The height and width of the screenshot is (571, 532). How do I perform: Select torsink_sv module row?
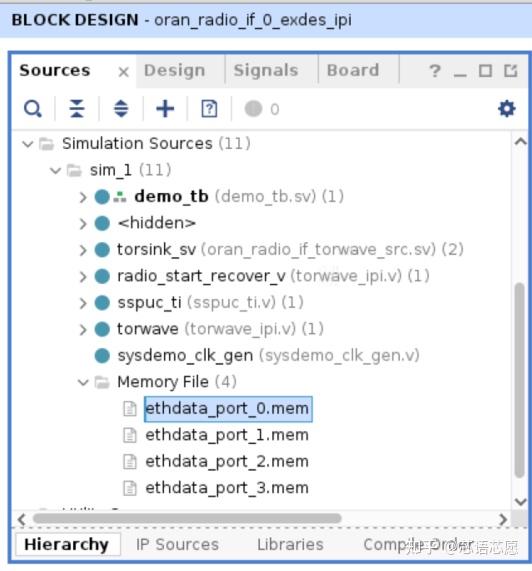(290, 250)
